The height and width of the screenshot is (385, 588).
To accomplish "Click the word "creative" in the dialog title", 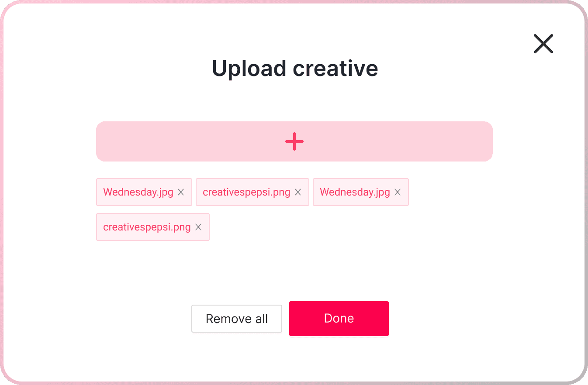I will point(335,69).
